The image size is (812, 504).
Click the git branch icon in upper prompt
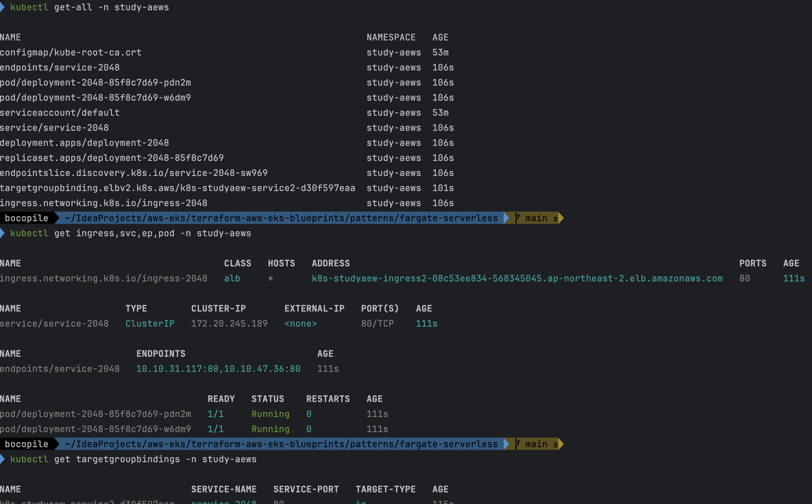(x=517, y=218)
